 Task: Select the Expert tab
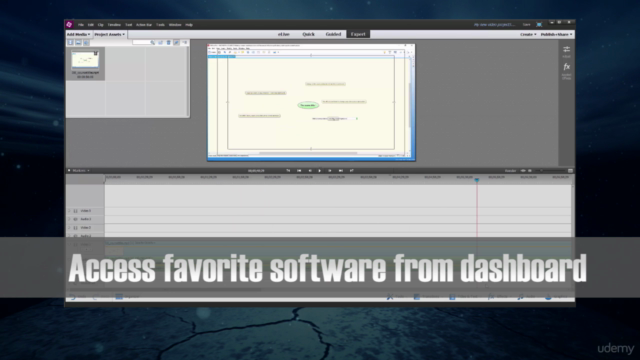[x=358, y=34]
